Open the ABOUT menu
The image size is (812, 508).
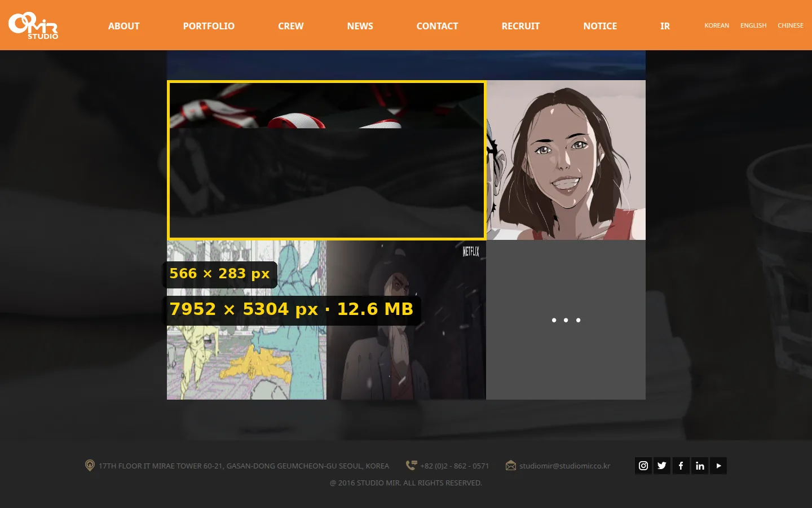coord(124,26)
